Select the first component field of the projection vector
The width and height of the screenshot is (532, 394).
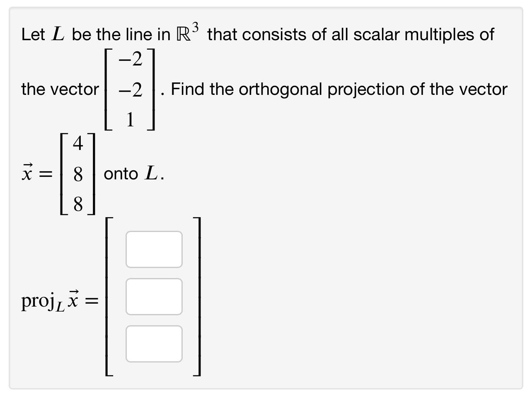click(x=154, y=249)
